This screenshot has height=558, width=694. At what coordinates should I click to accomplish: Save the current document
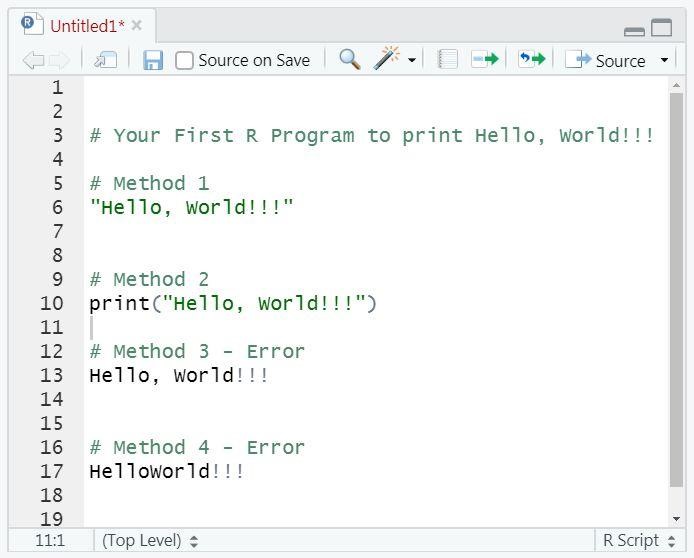click(x=153, y=60)
